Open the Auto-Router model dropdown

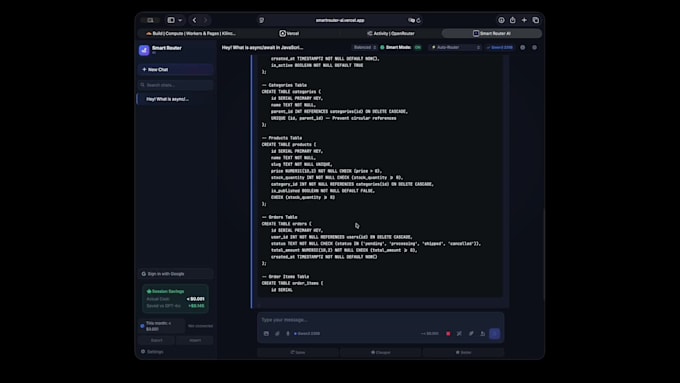pos(455,47)
